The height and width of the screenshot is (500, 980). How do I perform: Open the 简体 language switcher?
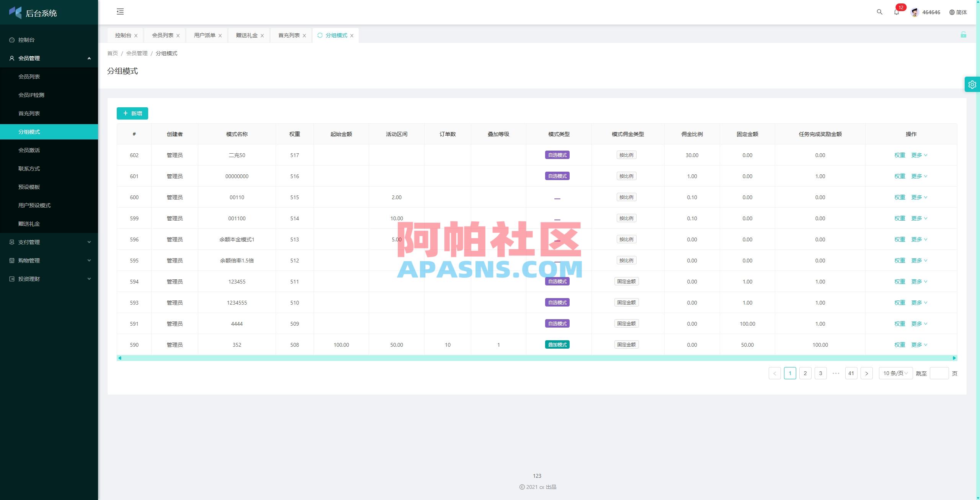[x=958, y=12]
